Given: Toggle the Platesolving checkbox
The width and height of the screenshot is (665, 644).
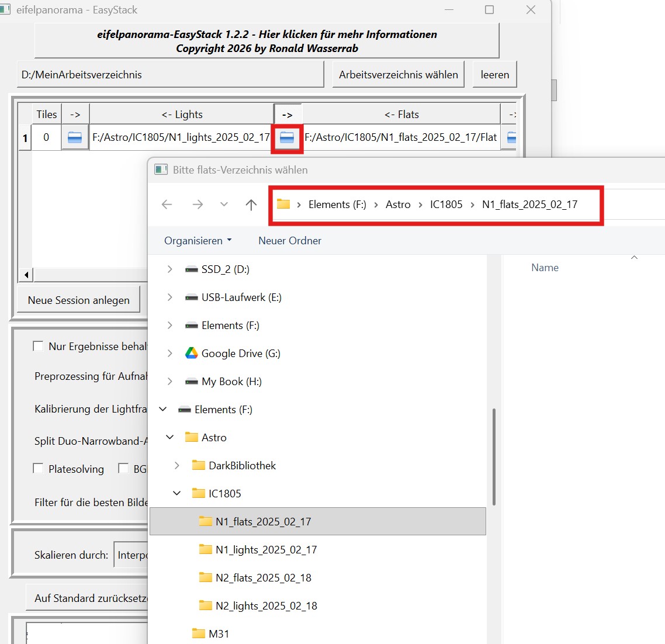Looking at the screenshot, I should [x=39, y=469].
